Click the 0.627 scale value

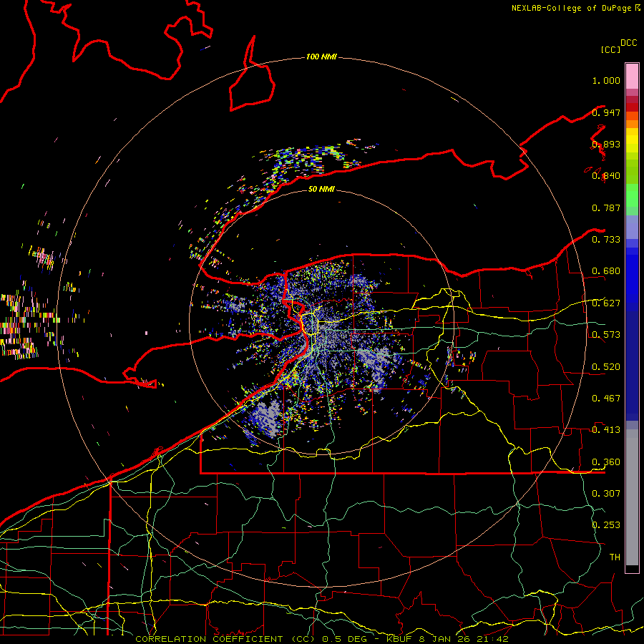(606, 303)
